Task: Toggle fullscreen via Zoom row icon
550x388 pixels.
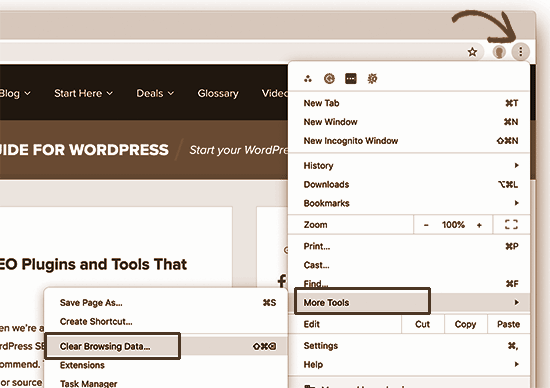Action: point(511,225)
